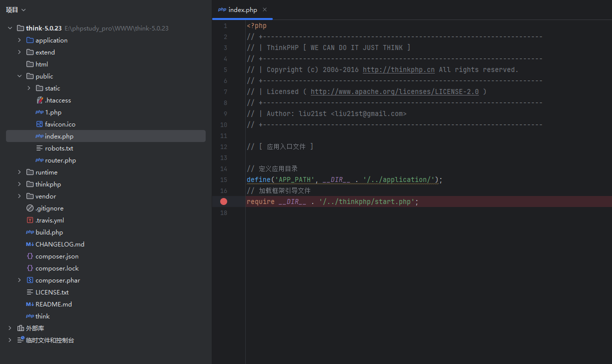The image size is (612, 364).
Task: Click the robots.txt text file icon
Action: tap(40, 148)
